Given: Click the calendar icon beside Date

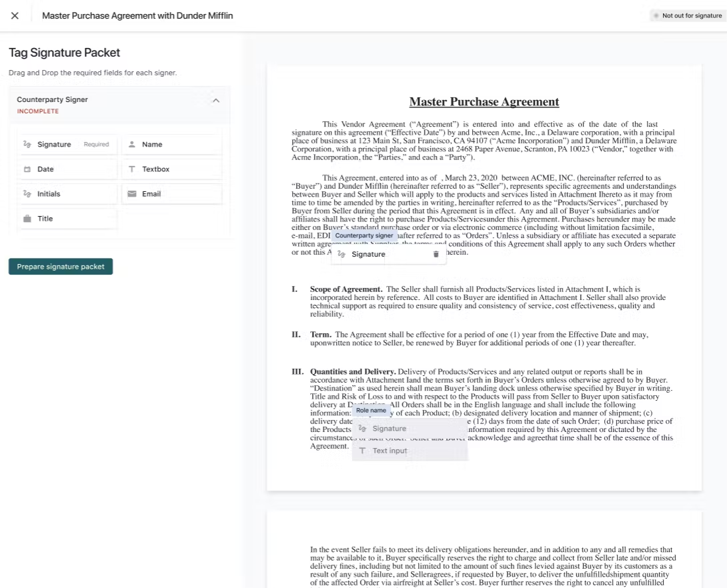Looking at the screenshot, I should click(x=27, y=169).
